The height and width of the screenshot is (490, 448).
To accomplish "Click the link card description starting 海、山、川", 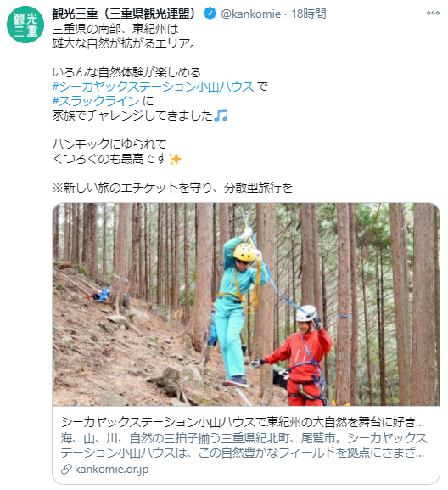I will (244, 445).
